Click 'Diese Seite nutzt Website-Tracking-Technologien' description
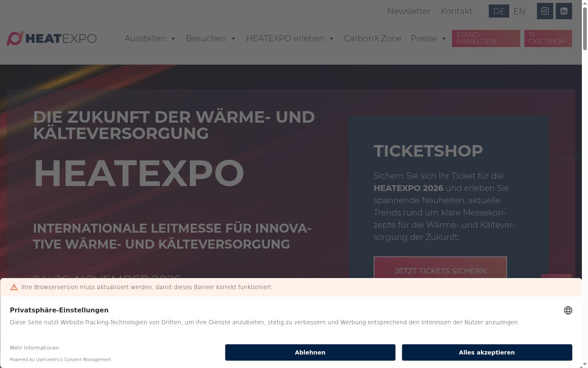This screenshot has width=588, height=368. (x=264, y=322)
